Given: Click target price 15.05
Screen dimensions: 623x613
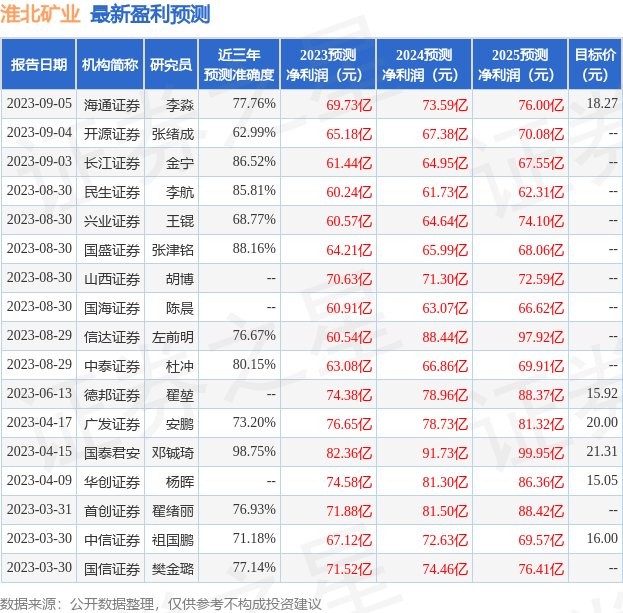Looking at the screenshot, I should (602, 480).
